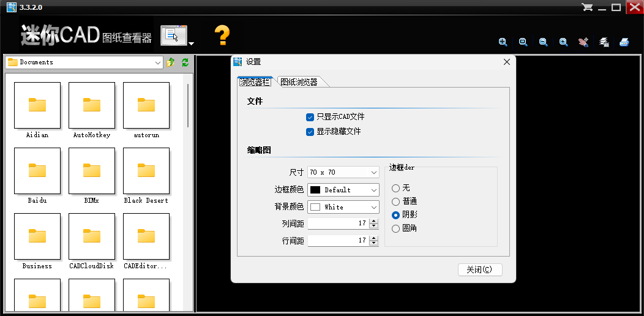Click the printer icon
The width and height of the screenshot is (644, 316).
pos(624,42)
